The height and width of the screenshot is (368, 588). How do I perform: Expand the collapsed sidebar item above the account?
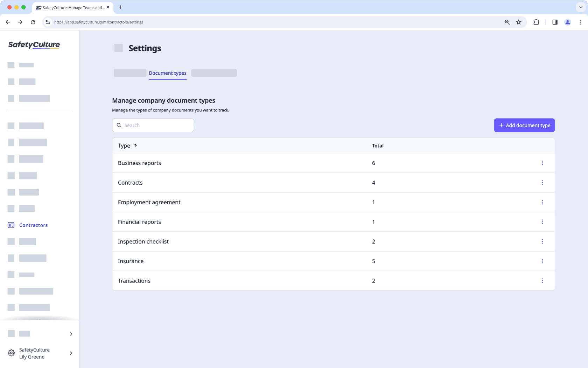pos(71,333)
